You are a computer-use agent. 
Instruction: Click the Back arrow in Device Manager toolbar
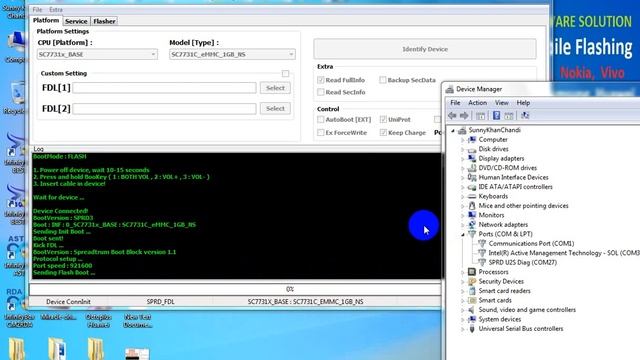coord(452,116)
